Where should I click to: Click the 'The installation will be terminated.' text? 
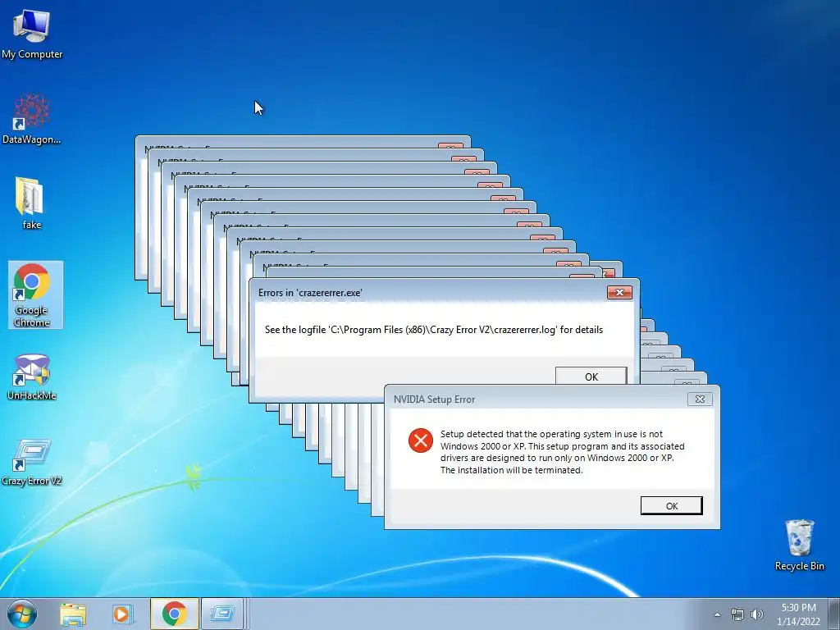511,470
